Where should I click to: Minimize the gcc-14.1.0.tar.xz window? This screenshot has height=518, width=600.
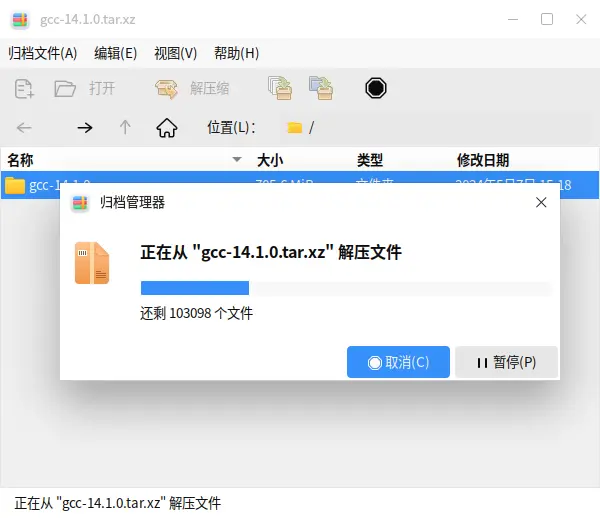[513, 19]
